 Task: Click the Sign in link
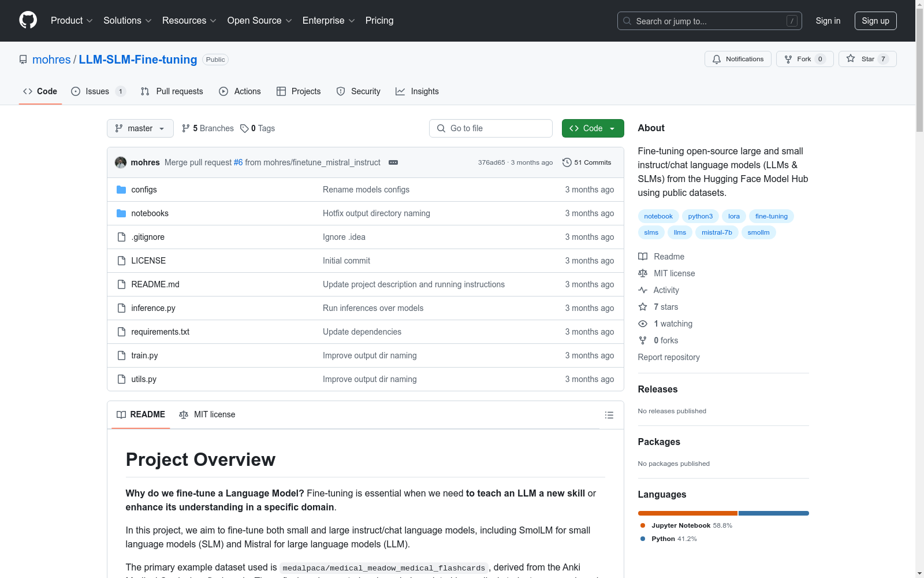click(x=828, y=21)
